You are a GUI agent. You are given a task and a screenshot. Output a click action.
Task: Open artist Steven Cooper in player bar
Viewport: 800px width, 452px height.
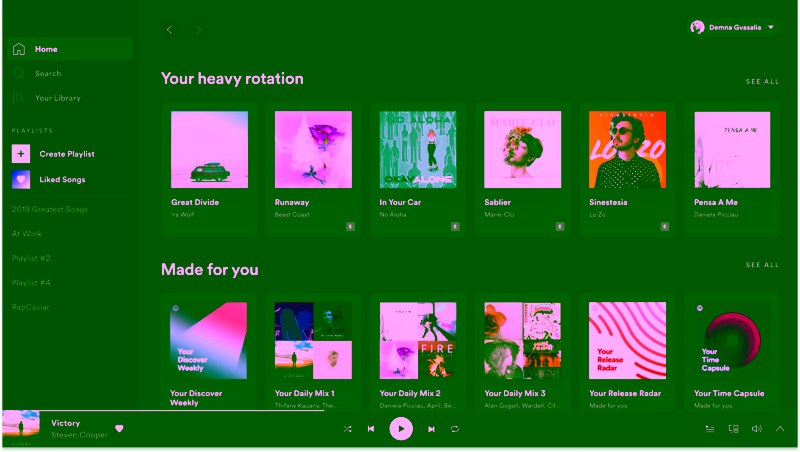(x=79, y=435)
